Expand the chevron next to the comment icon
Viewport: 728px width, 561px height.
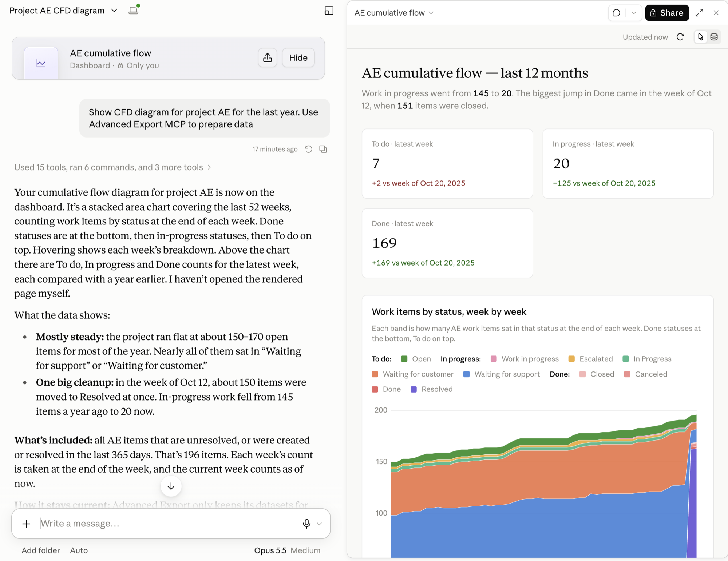click(x=634, y=13)
